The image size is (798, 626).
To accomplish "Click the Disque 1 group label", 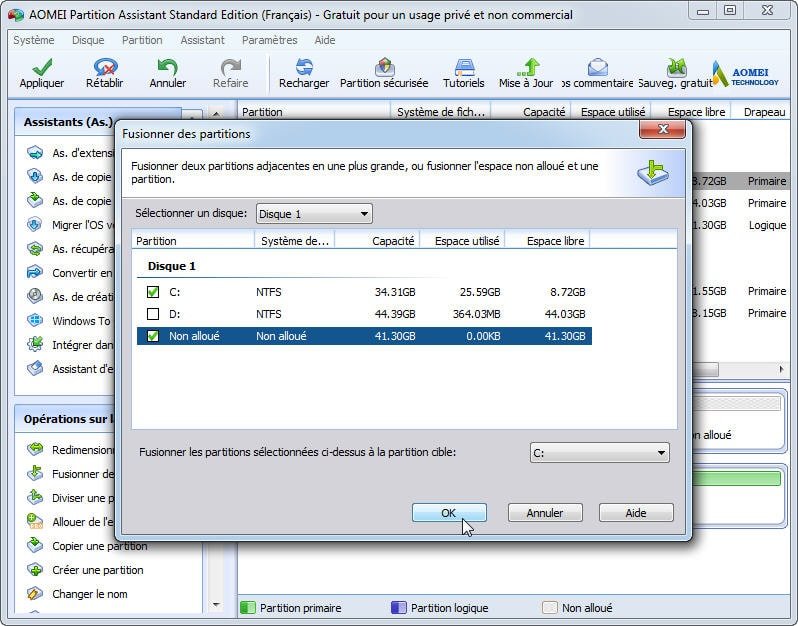I will click(172, 266).
